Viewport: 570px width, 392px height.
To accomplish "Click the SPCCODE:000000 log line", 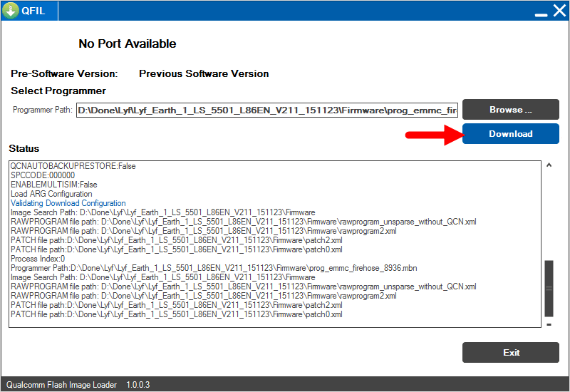I will click(43, 175).
